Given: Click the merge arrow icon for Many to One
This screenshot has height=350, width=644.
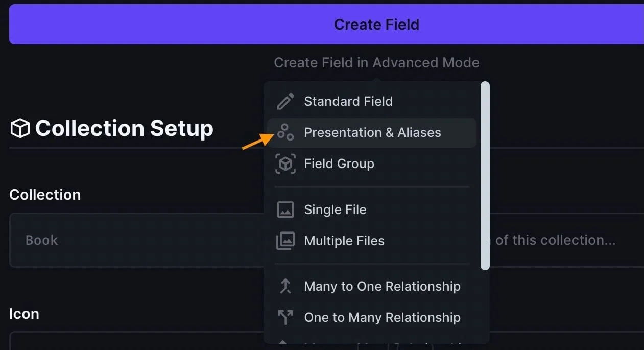Looking at the screenshot, I should pos(285,286).
